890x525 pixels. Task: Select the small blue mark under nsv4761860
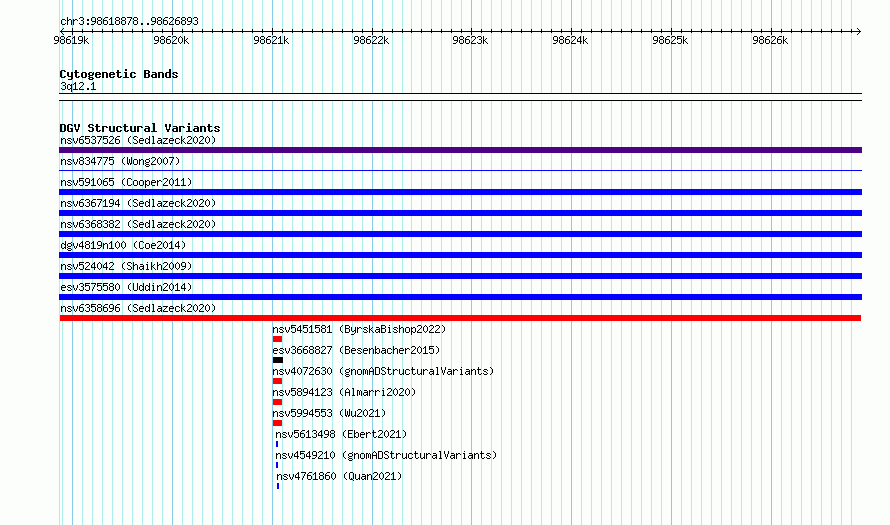click(278, 486)
